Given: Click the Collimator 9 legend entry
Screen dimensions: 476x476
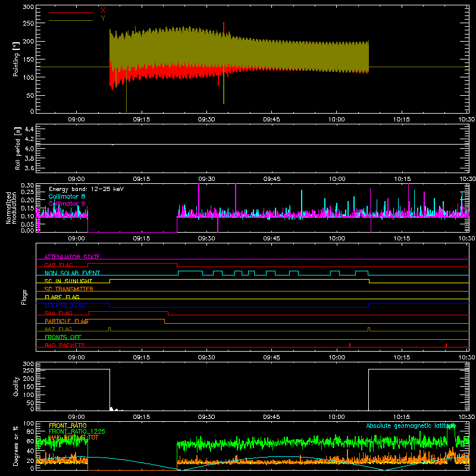Looking at the screenshot, I should (67, 203).
